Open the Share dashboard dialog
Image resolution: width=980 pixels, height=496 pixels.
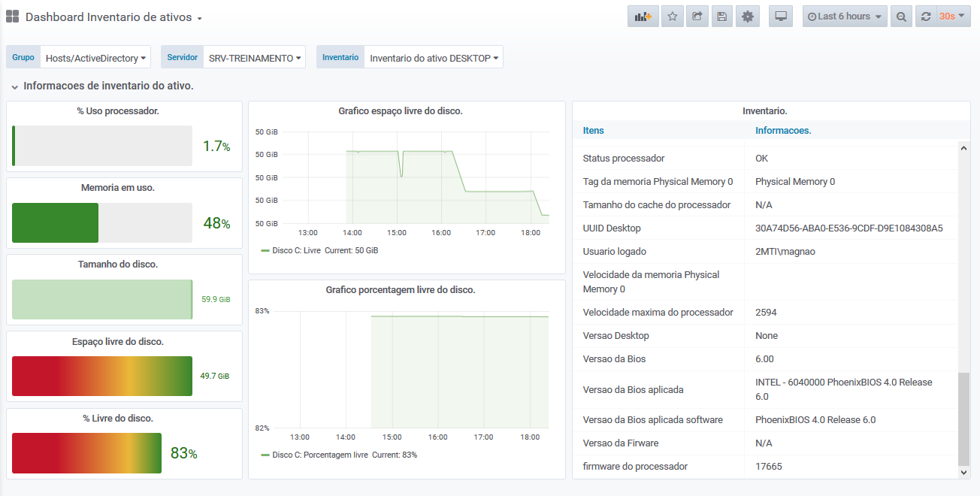pos(697,17)
